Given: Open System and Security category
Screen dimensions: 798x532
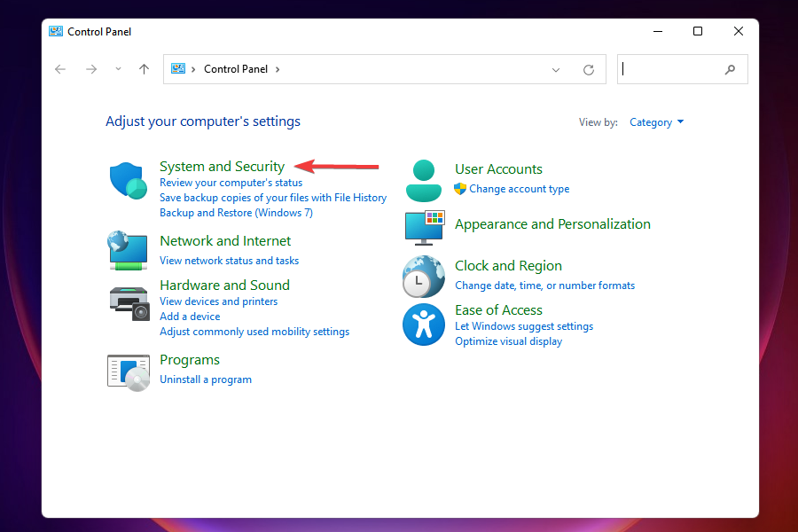Looking at the screenshot, I should (x=222, y=167).
